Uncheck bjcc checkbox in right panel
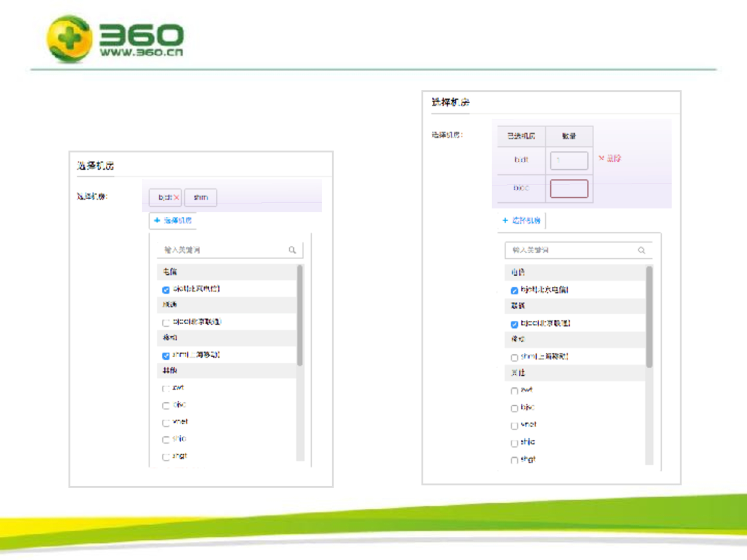 coord(515,324)
